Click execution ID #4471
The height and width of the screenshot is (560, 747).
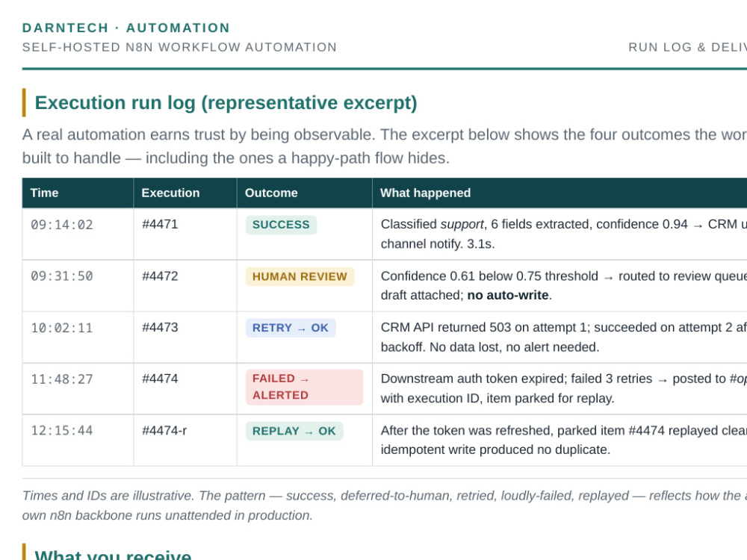click(160, 224)
